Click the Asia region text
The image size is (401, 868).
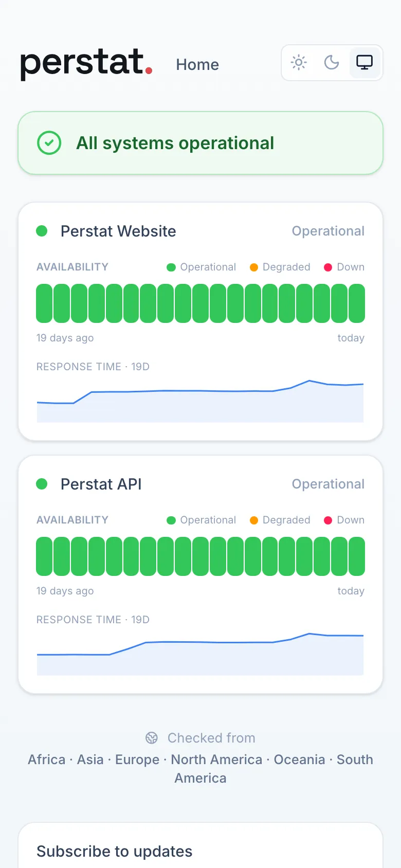(90, 759)
